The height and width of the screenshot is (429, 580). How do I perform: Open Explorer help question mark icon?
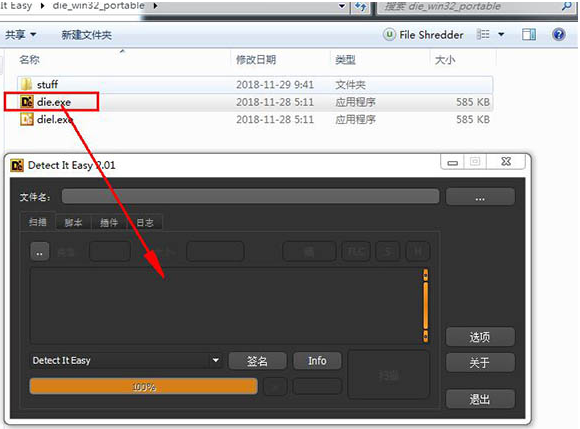click(x=559, y=35)
